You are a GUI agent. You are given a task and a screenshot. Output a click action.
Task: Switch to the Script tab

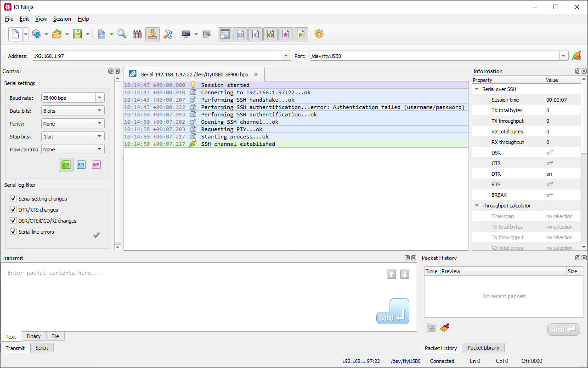click(42, 348)
